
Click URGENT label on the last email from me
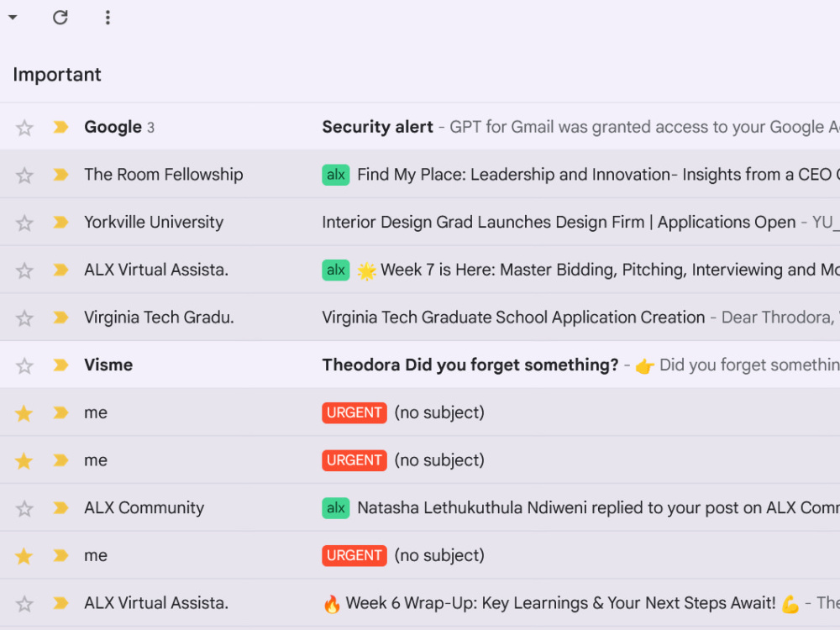point(354,555)
